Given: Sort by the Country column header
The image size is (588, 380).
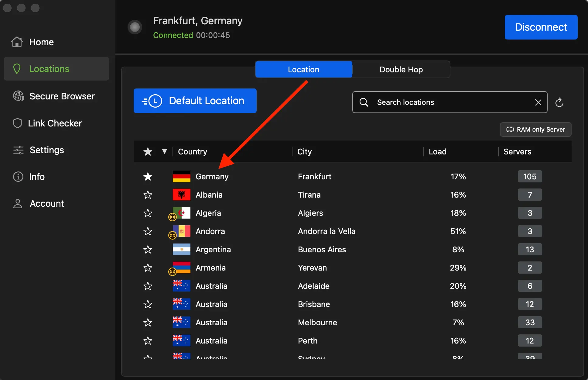Looking at the screenshot, I should click(x=192, y=151).
